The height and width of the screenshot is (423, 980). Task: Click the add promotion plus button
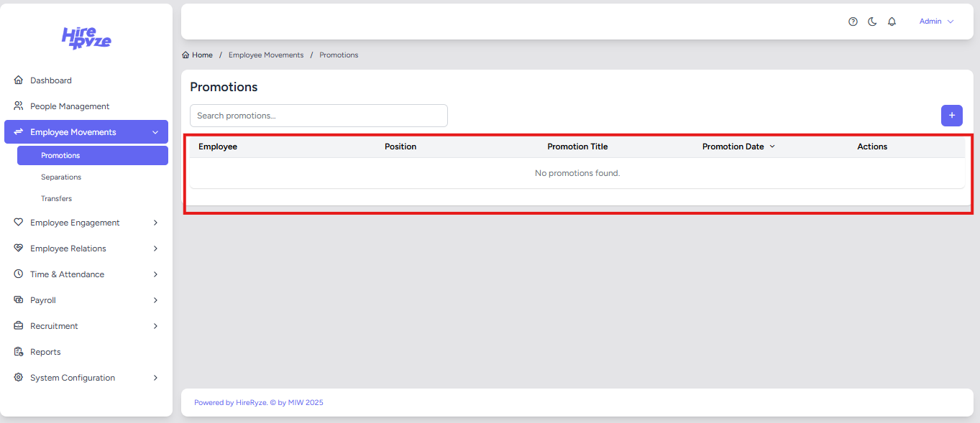click(x=951, y=116)
